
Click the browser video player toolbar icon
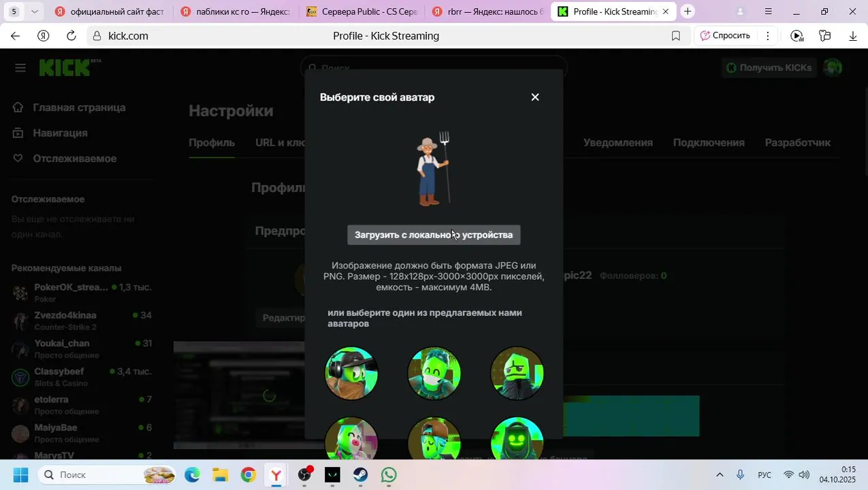[x=797, y=36]
